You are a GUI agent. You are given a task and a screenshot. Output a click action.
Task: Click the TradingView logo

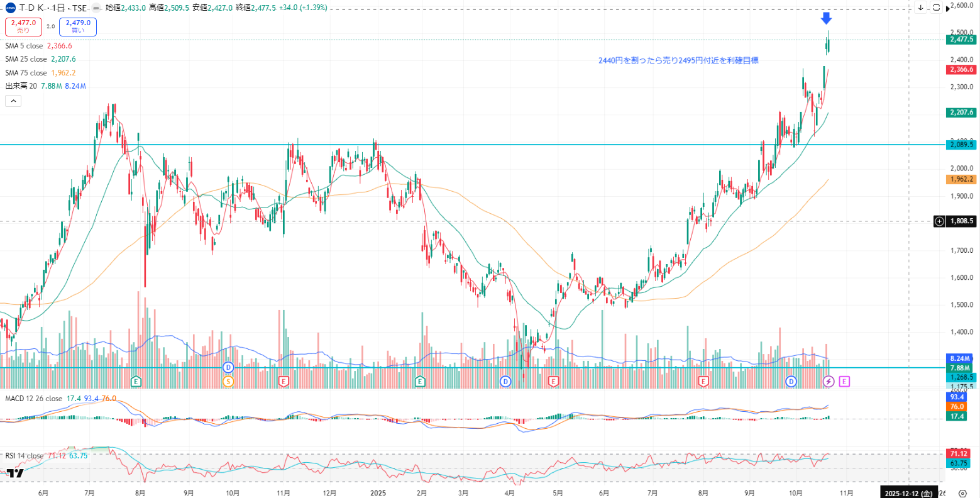(x=15, y=473)
